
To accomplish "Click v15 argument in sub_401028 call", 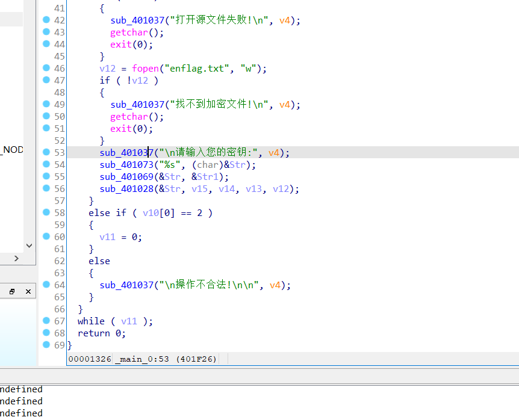I will (x=199, y=189).
